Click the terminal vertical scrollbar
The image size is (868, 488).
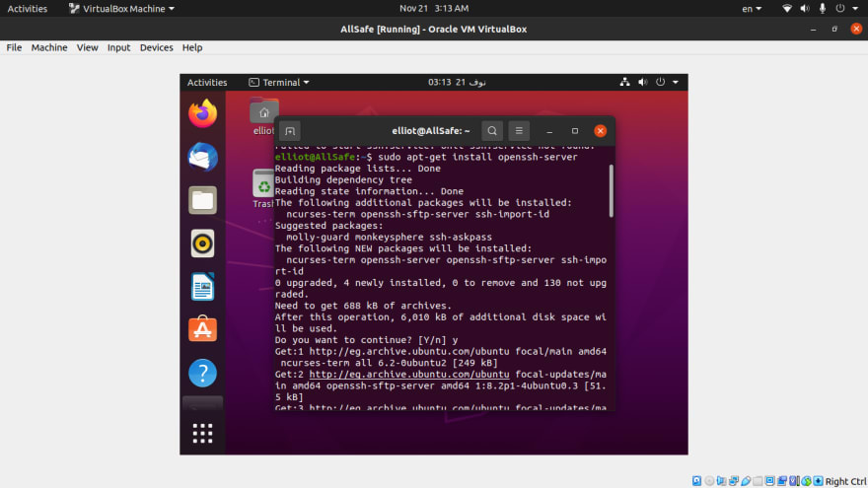point(612,191)
